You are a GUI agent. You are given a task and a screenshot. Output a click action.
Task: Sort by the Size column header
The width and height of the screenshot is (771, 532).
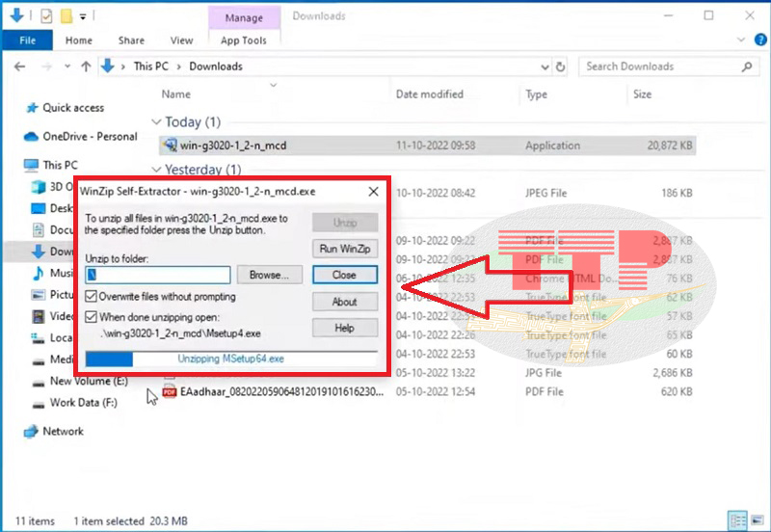642,93
